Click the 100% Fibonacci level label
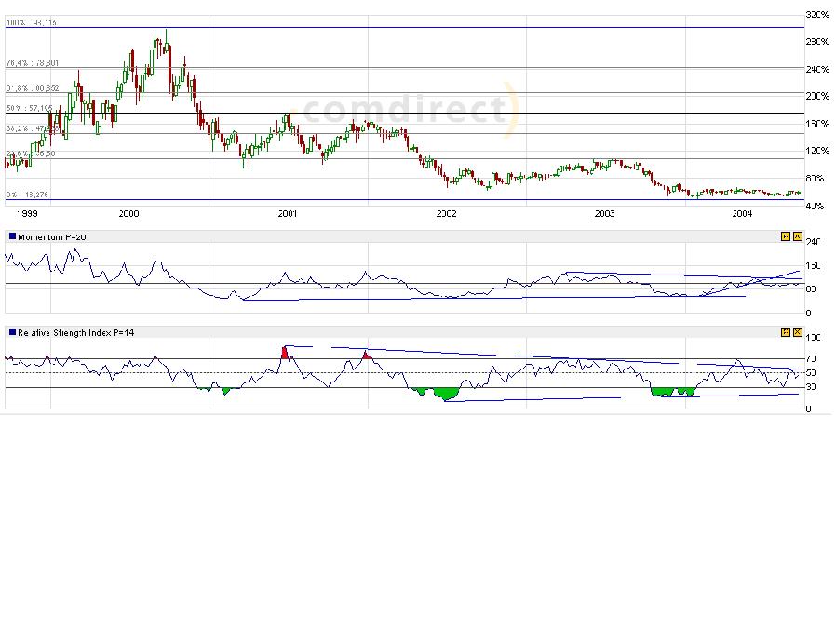The height and width of the screenshot is (644, 836). click(x=32, y=22)
